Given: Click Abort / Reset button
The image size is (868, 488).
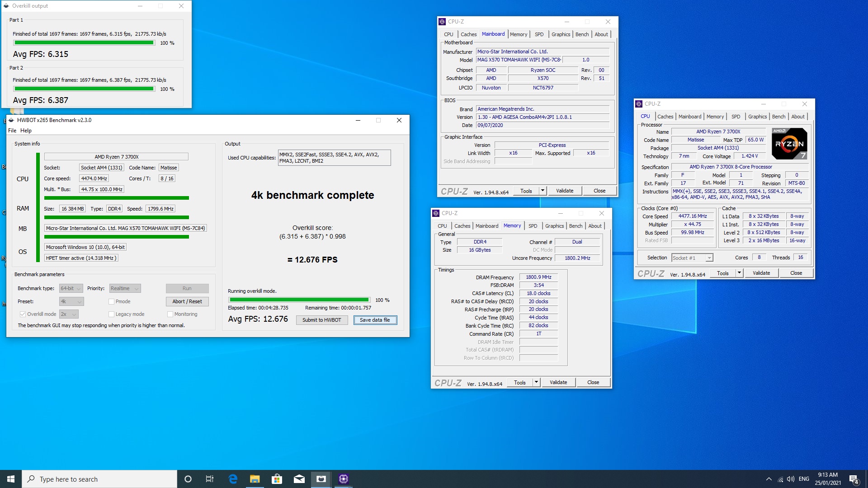Looking at the screenshot, I should pyautogui.click(x=187, y=301).
